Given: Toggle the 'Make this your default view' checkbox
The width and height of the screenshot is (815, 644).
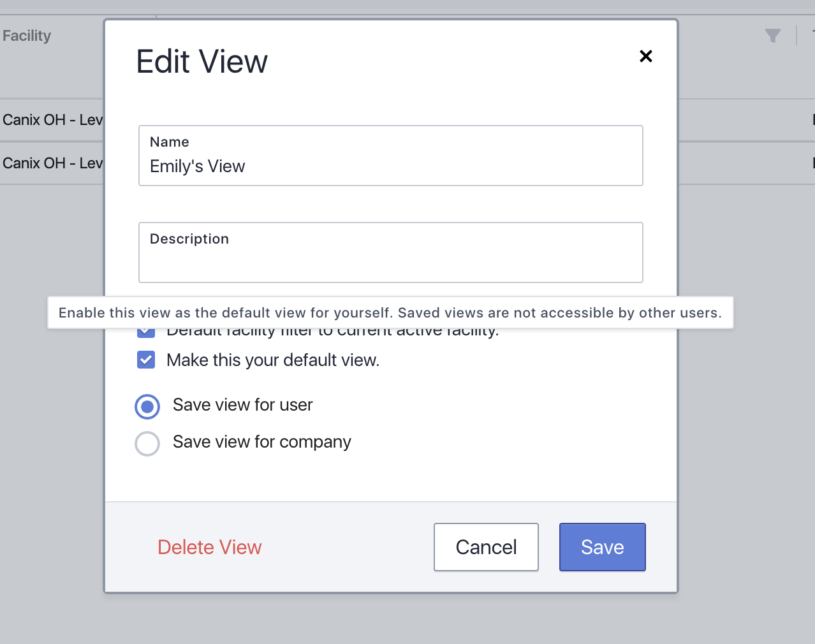Looking at the screenshot, I should (x=146, y=360).
